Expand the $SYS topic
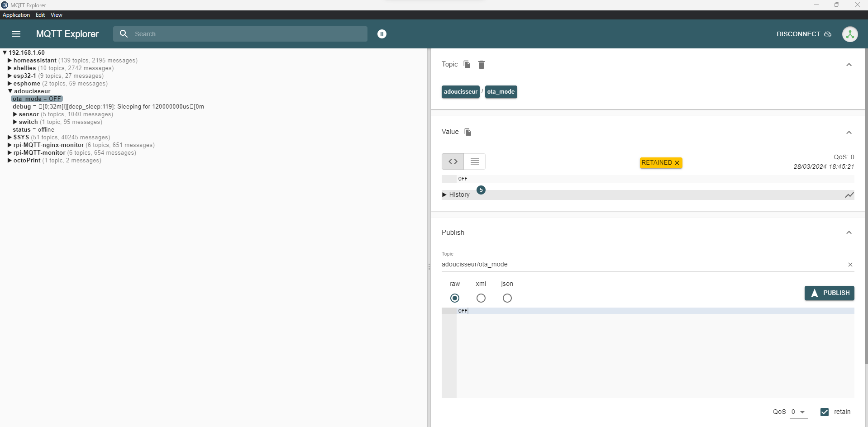Screen dimensions: 868x427 (10, 138)
